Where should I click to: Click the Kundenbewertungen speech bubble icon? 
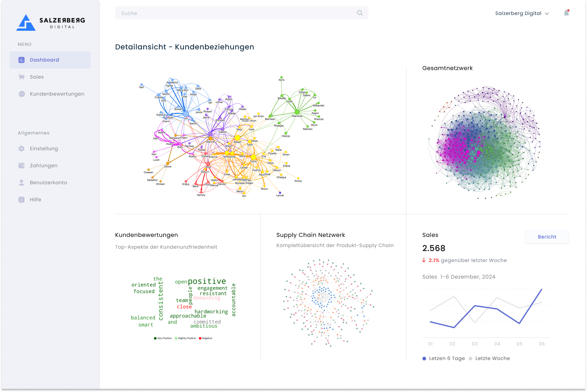21,94
